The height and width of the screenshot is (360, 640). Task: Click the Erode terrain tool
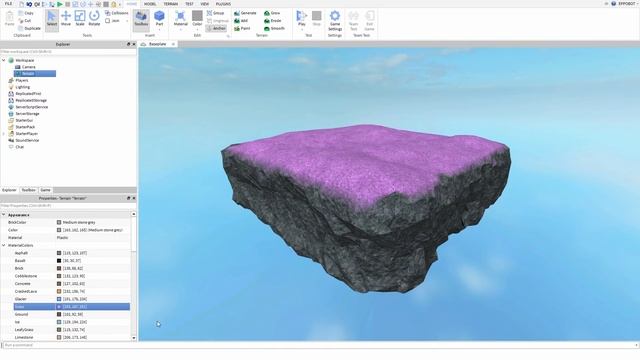273,20
